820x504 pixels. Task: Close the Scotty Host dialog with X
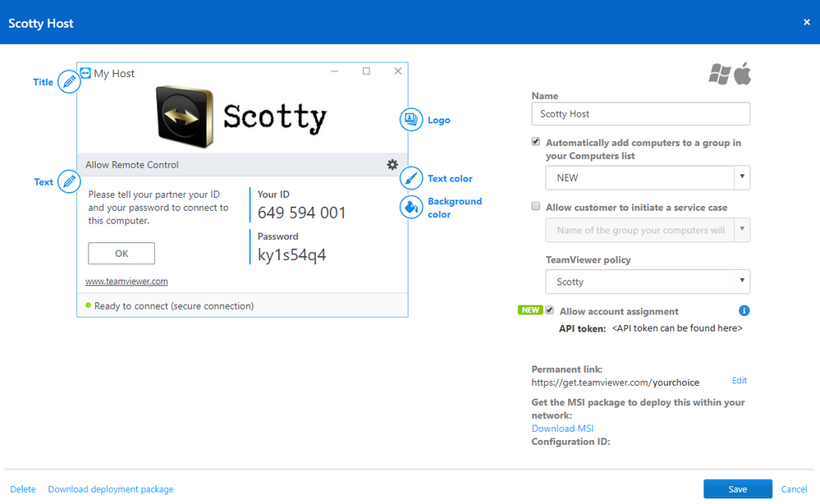point(806,22)
